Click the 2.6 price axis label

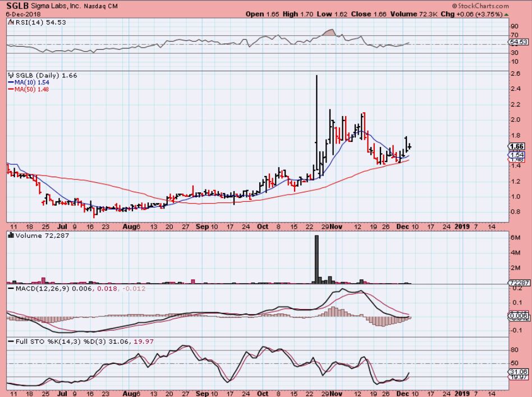[516, 73]
